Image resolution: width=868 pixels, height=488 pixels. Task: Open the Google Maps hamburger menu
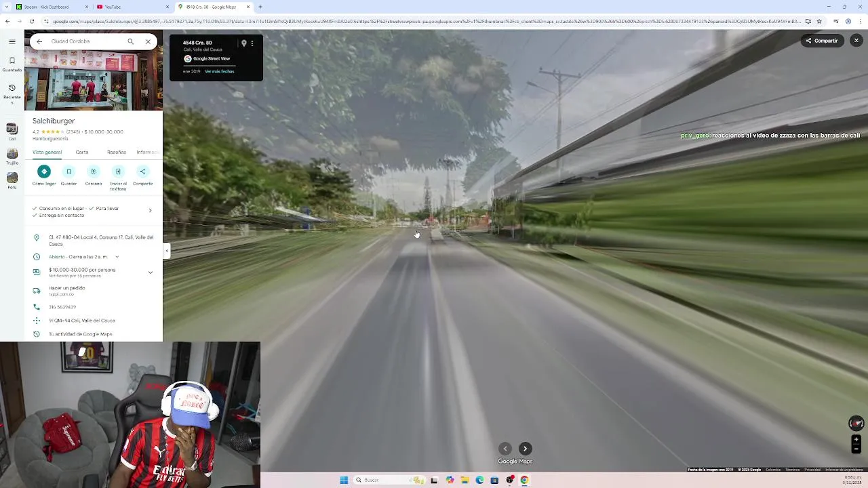point(12,41)
